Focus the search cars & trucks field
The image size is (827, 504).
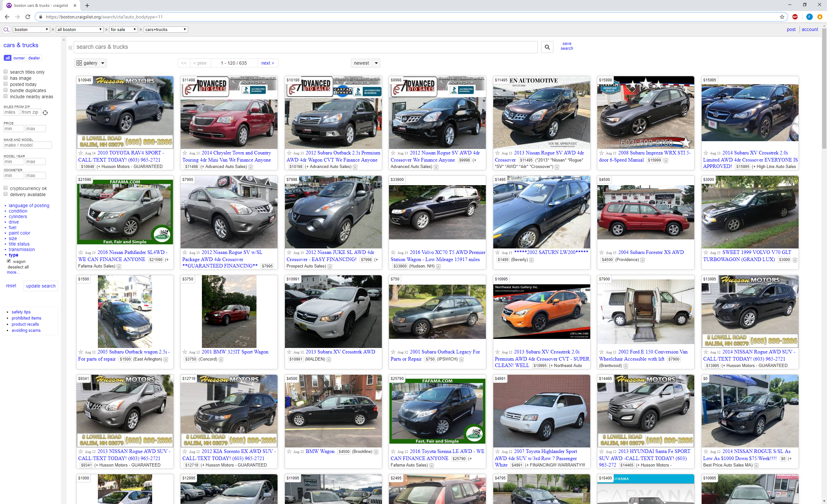click(x=305, y=47)
